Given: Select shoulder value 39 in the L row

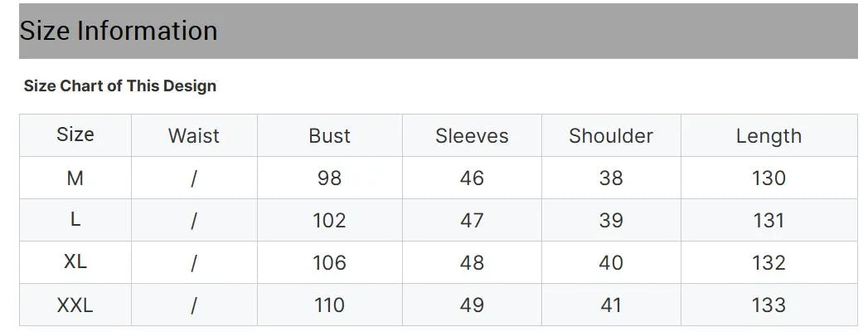Looking at the screenshot, I should tap(611, 221).
